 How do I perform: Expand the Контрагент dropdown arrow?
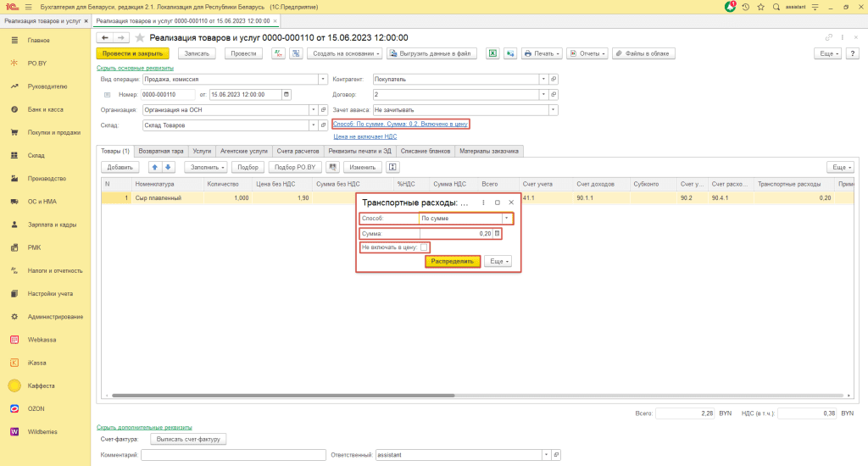click(x=543, y=79)
